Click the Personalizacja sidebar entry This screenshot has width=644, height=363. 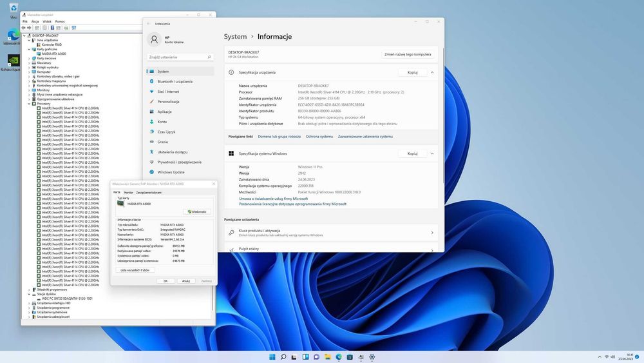click(x=168, y=101)
